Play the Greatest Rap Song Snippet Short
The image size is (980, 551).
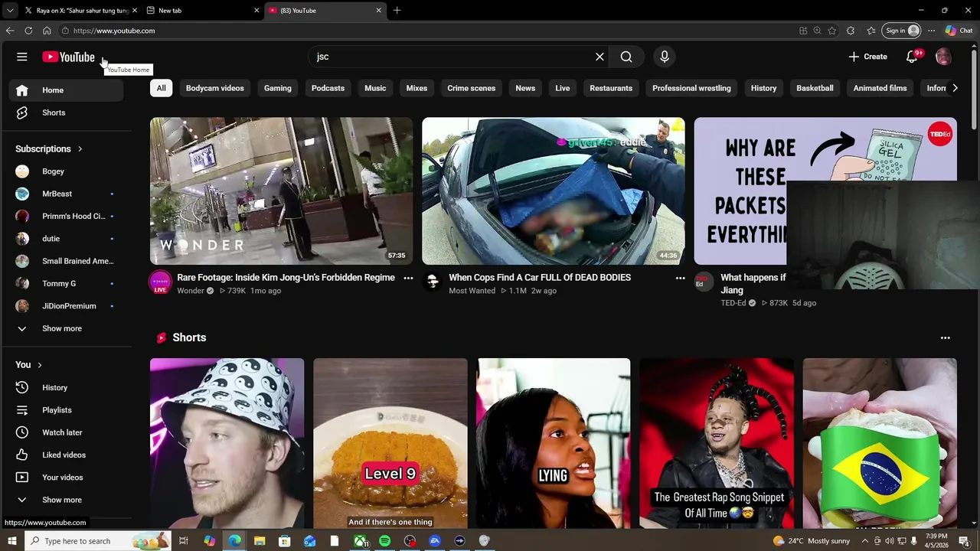tap(717, 443)
